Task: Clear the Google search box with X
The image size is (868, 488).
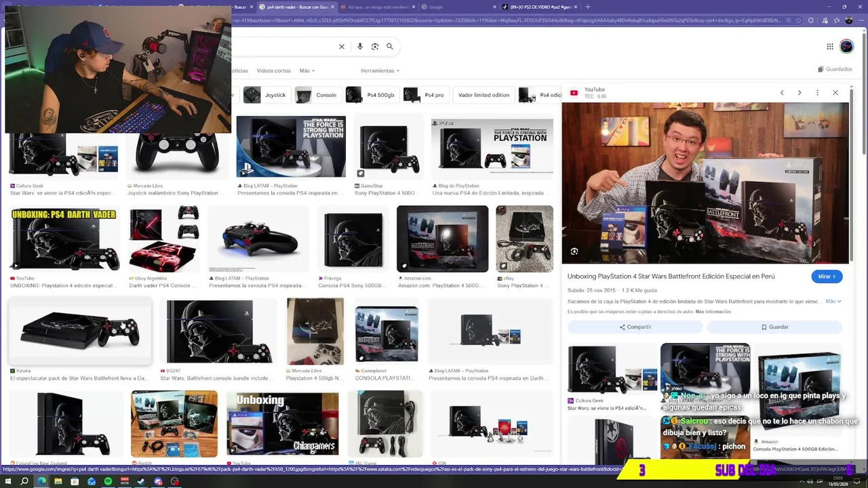Action: (342, 47)
